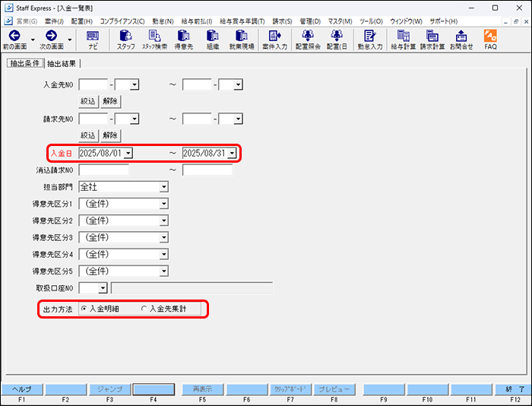This screenshot has height=406, width=532.
Task: Open the サポート(H) menu
Action: 443,21
